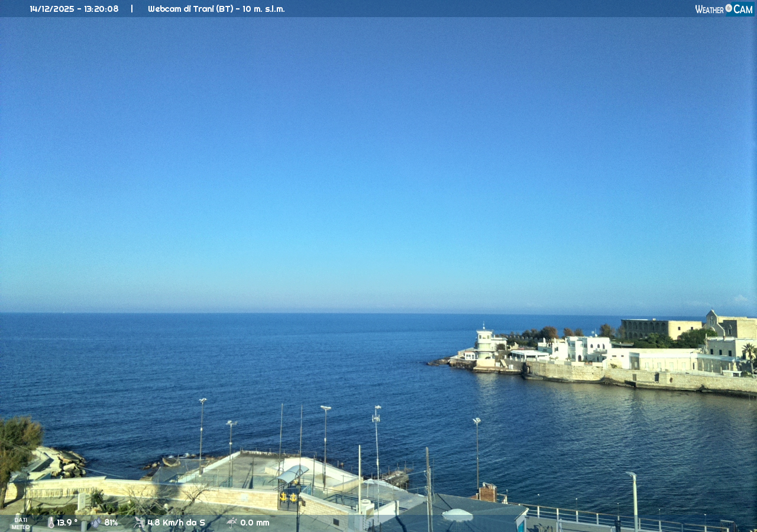Click the wind speed icon
This screenshot has height=532, width=757.
[x=139, y=523]
